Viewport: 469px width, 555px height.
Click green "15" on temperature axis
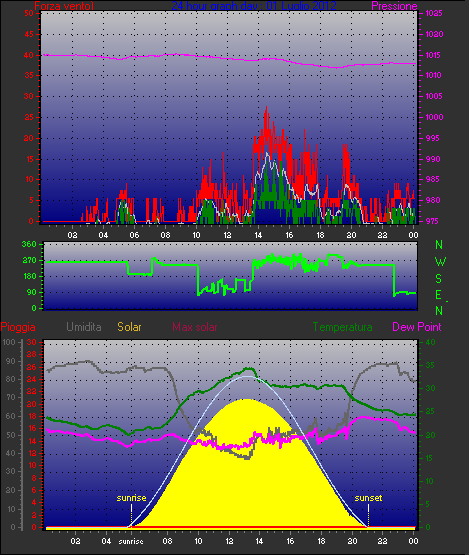(429, 458)
